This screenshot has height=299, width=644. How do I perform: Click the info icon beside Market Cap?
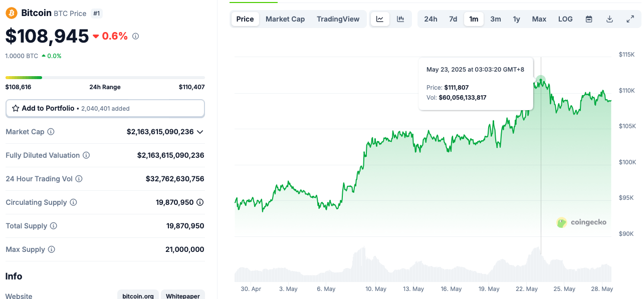[x=51, y=132]
